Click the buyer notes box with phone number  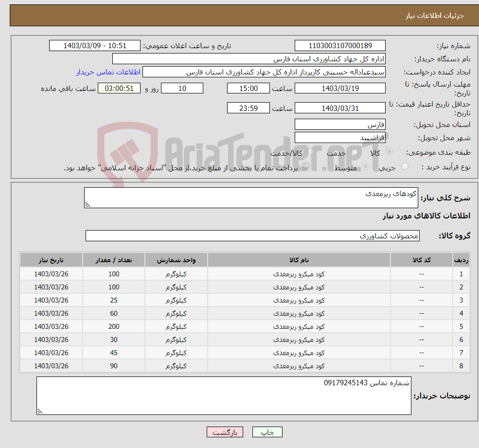(x=224, y=396)
